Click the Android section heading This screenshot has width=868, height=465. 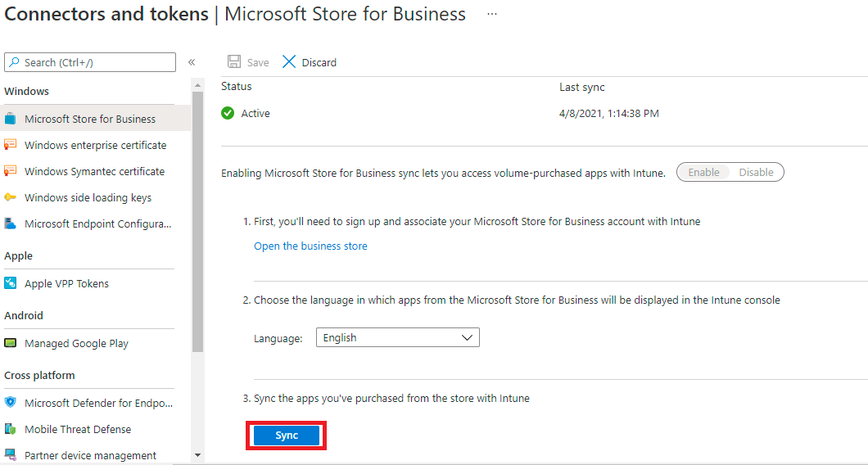23,315
